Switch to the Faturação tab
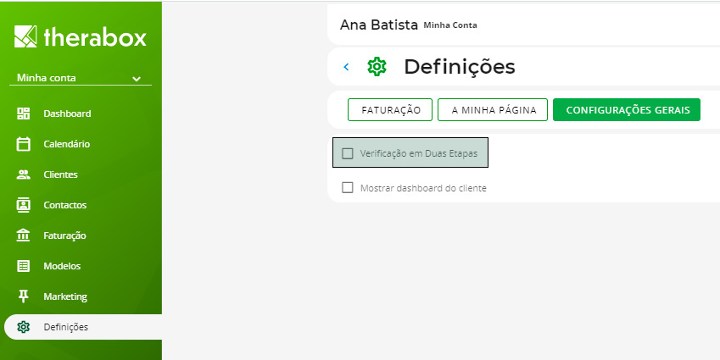This screenshot has width=720, height=360. click(390, 110)
